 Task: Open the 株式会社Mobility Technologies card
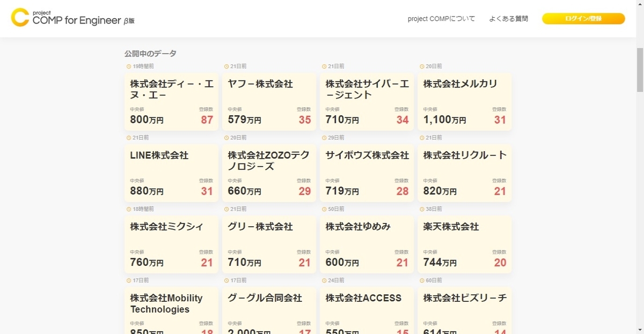point(171,310)
